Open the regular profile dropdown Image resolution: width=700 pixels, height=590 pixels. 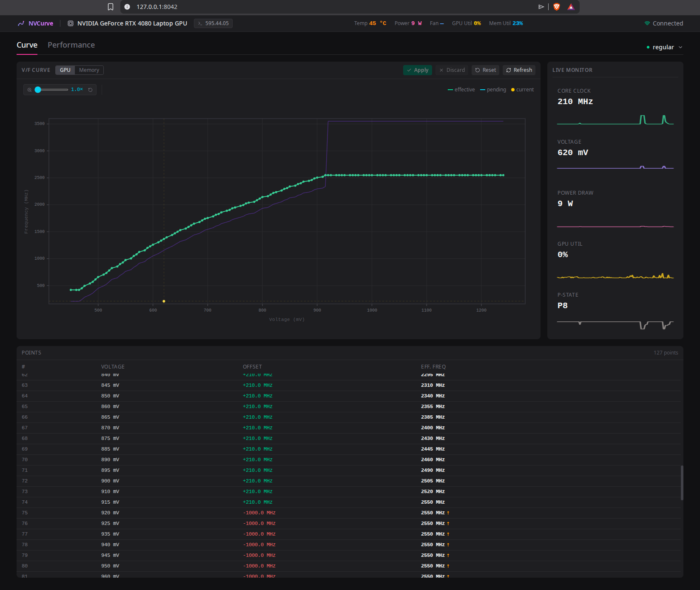pyautogui.click(x=664, y=47)
